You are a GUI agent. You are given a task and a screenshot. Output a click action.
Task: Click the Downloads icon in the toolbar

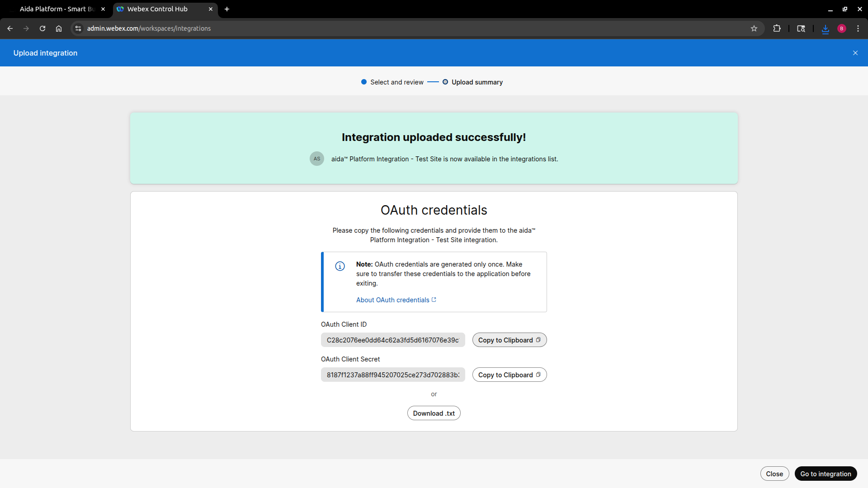tap(826, 28)
